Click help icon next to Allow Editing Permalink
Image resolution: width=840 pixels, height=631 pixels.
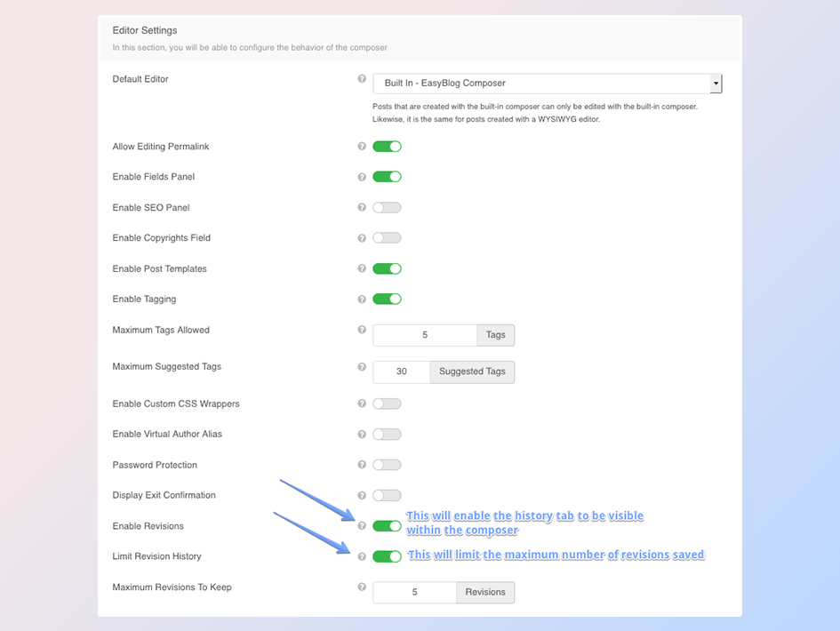click(362, 147)
